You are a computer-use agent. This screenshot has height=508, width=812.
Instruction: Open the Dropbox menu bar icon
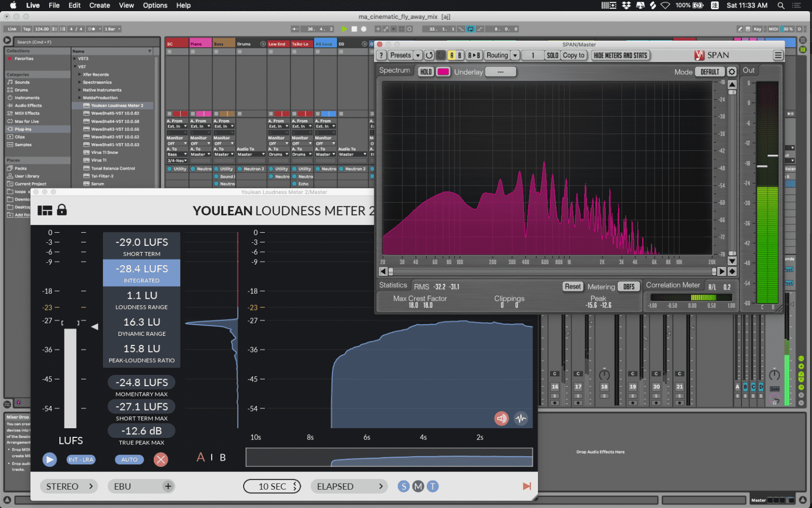(x=627, y=6)
